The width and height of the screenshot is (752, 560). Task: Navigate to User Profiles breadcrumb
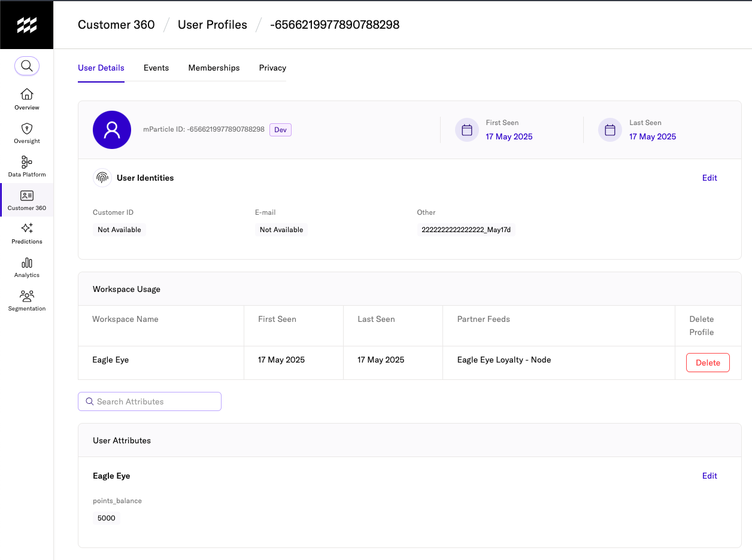coord(213,25)
